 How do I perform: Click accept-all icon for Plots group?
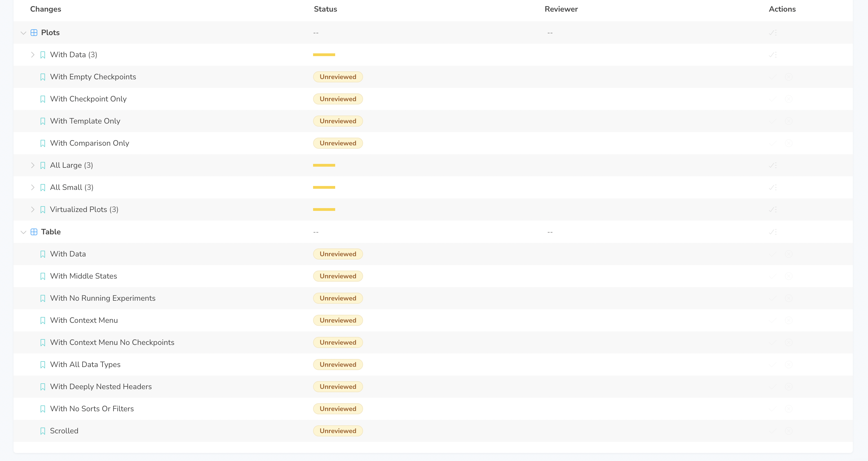tap(773, 33)
